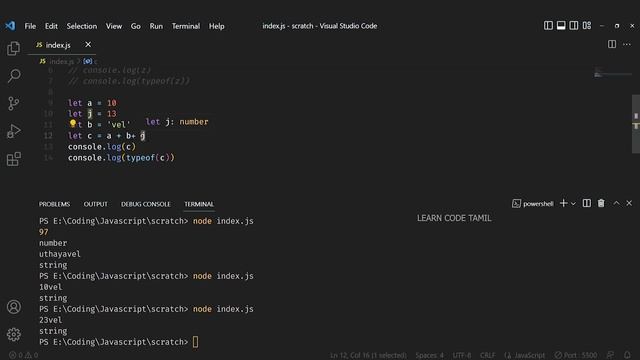The height and width of the screenshot is (360, 640).
Task: Create a new terminal with plus icon
Action: point(563,203)
